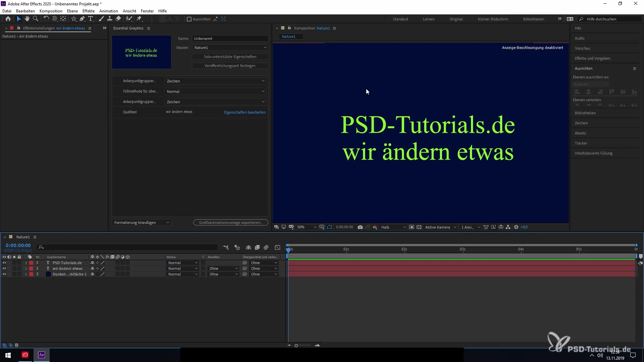Click the timeline layer search field

[x=127, y=247]
